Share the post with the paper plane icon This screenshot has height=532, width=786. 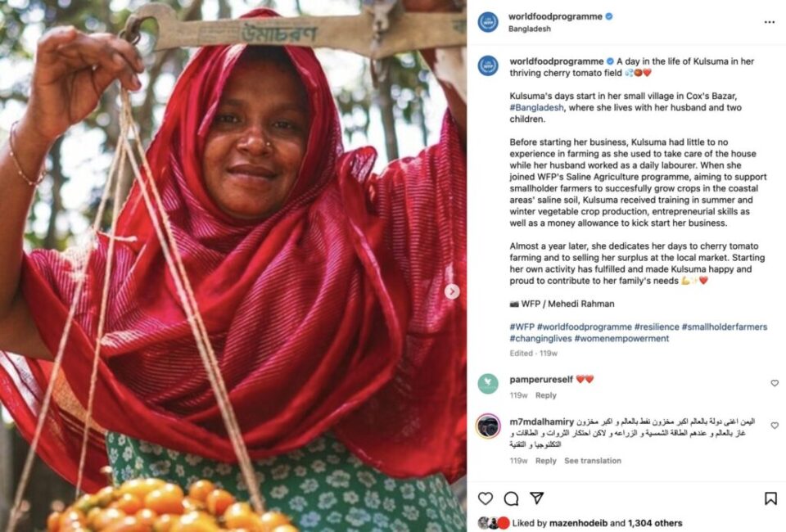pyautogui.click(x=536, y=498)
